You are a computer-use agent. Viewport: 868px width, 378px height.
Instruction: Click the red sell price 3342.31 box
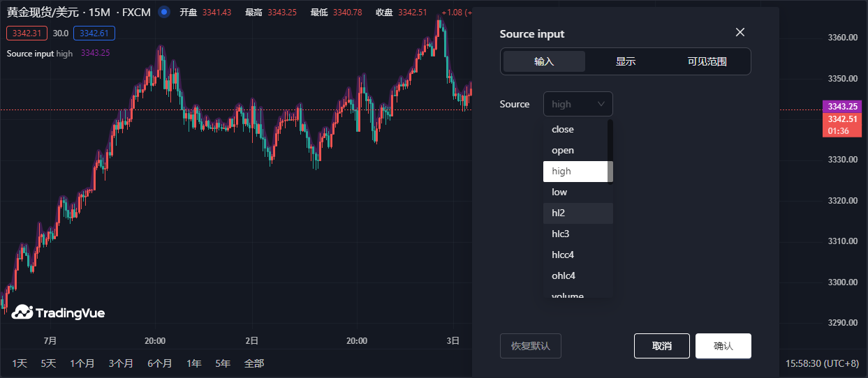point(27,33)
